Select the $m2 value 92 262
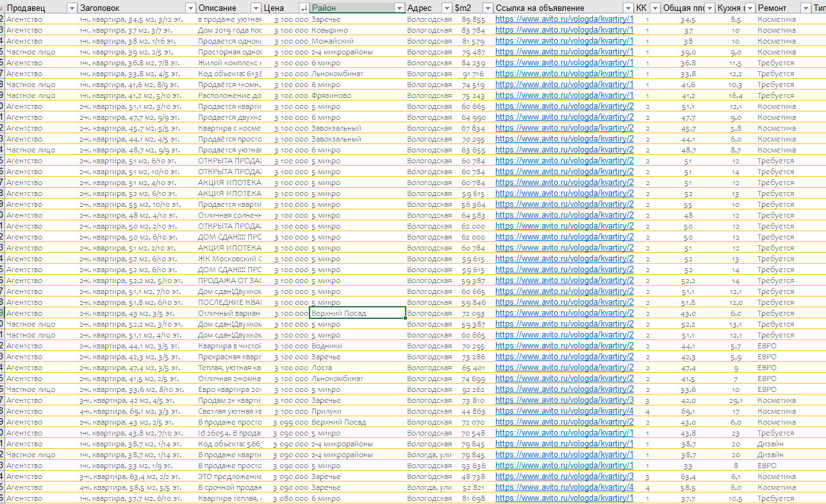The height and width of the screenshot is (504, 826). tap(474, 389)
